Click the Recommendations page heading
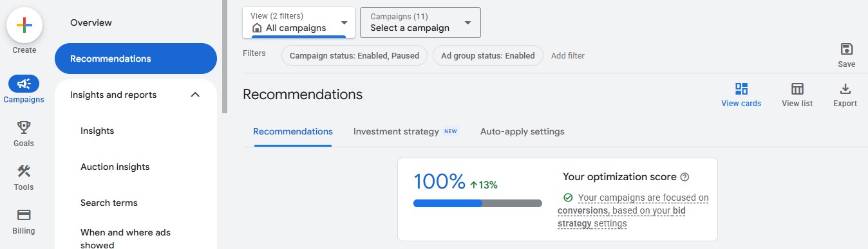The image size is (868, 249). point(303,95)
